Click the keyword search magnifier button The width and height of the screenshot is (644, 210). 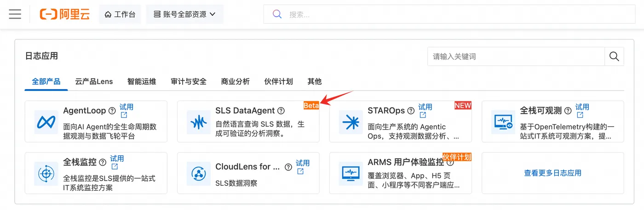[614, 57]
